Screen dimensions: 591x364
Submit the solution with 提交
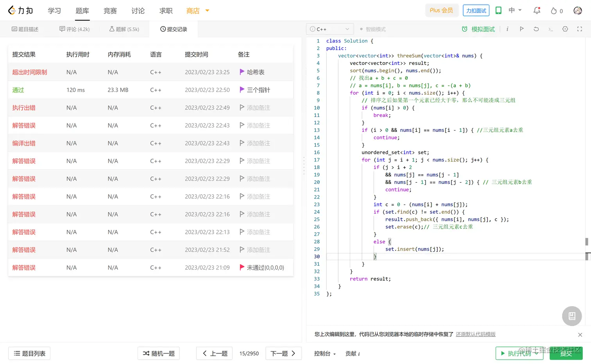coord(566,353)
